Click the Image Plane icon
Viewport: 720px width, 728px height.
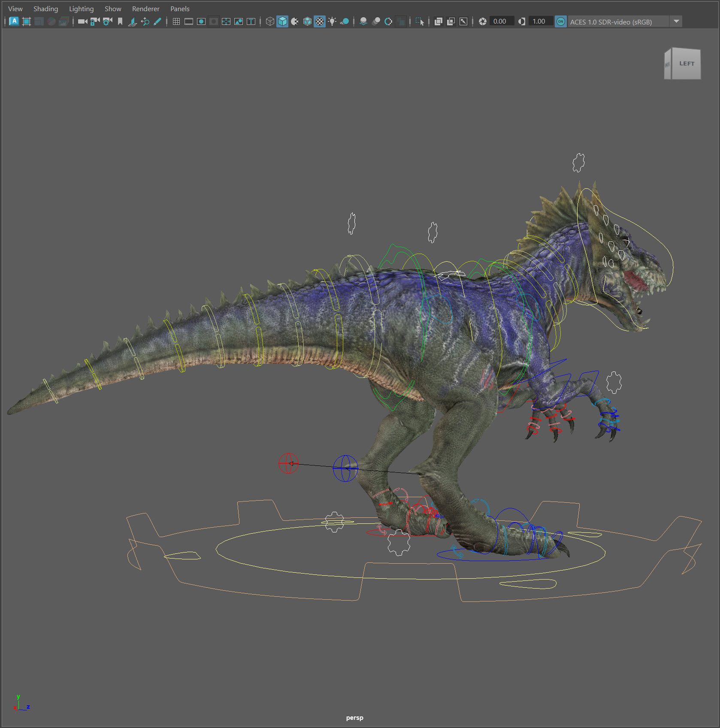click(x=133, y=21)
